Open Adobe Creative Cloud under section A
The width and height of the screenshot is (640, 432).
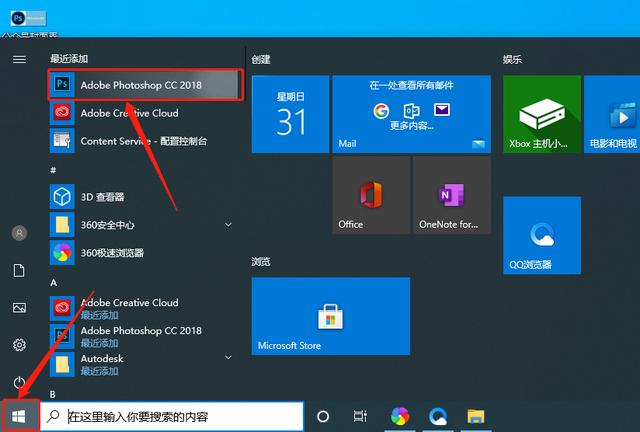[146, 308]
